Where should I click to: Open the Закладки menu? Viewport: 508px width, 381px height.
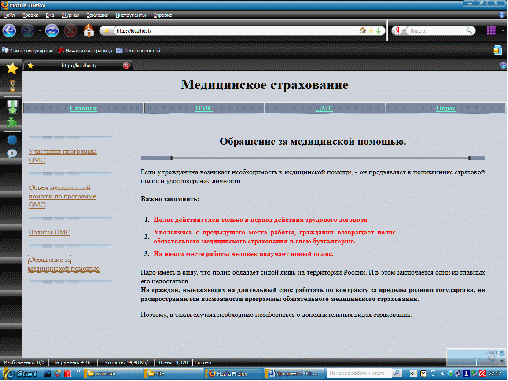point(97,15)
